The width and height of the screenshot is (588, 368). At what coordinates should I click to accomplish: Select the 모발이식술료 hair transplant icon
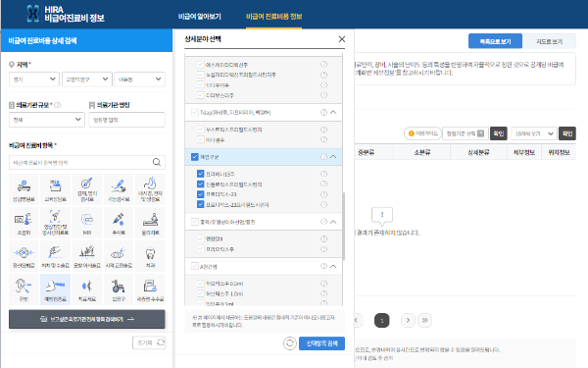tap(87, 256)
